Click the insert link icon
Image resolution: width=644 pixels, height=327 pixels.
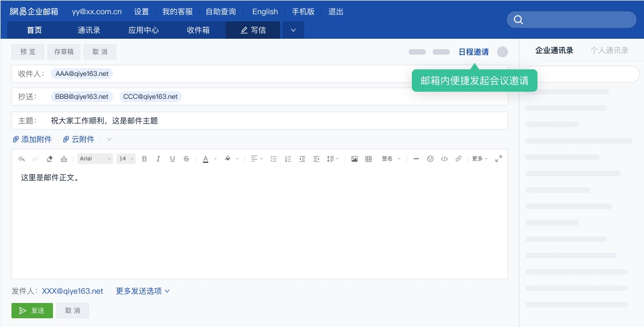pos(458,159)
